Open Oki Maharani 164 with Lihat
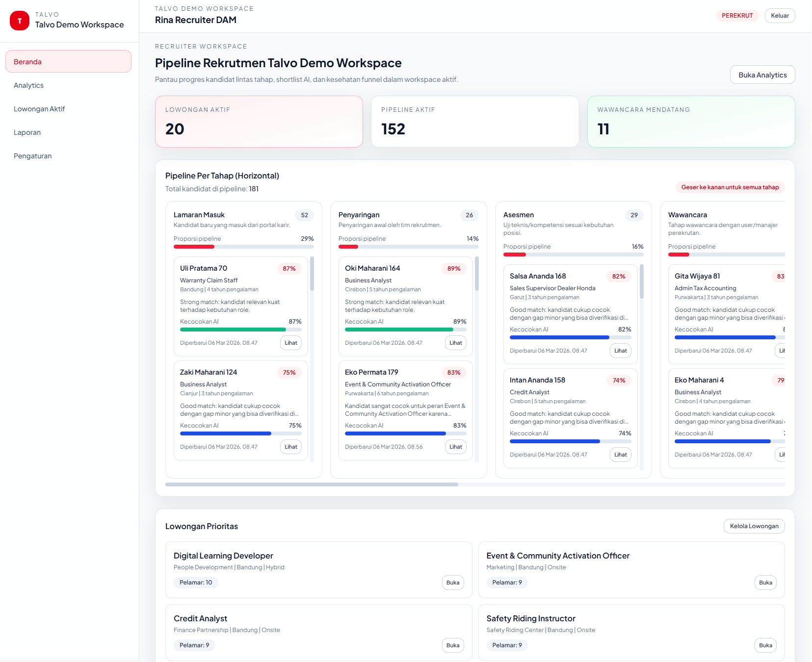812x662 pixels. click(455, 343)
